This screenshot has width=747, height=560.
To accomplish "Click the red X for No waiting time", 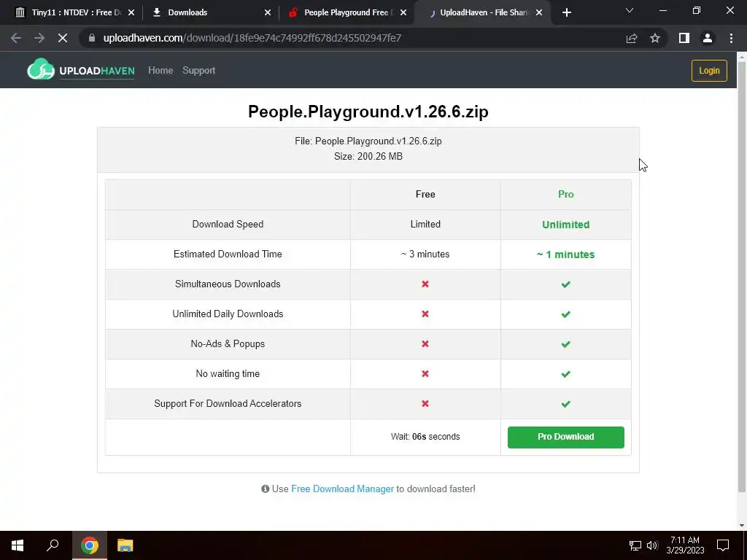I will pos(425,374).
